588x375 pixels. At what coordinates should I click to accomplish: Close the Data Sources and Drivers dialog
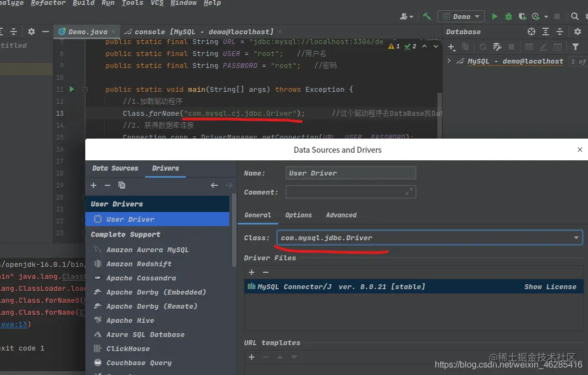(580, 149)
